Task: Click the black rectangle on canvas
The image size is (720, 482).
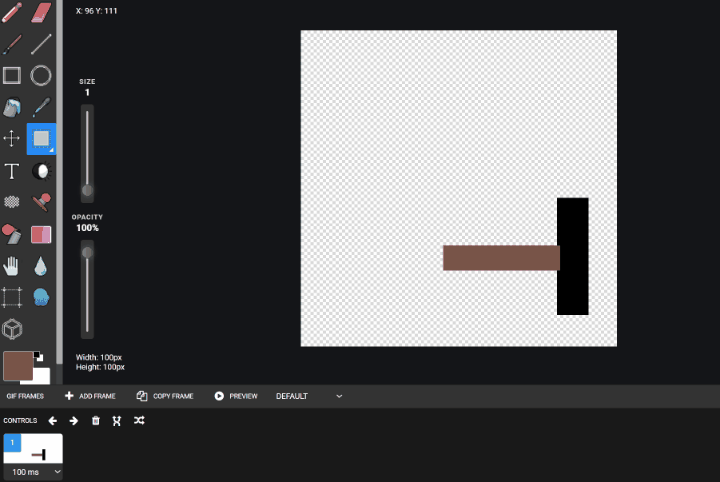Action: pos(573,256)
